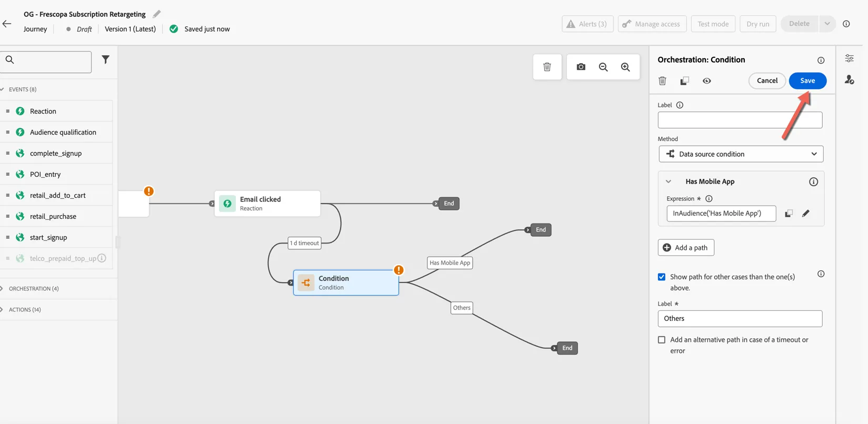Delete selected canvas item with trash icon

pos(547,67)
